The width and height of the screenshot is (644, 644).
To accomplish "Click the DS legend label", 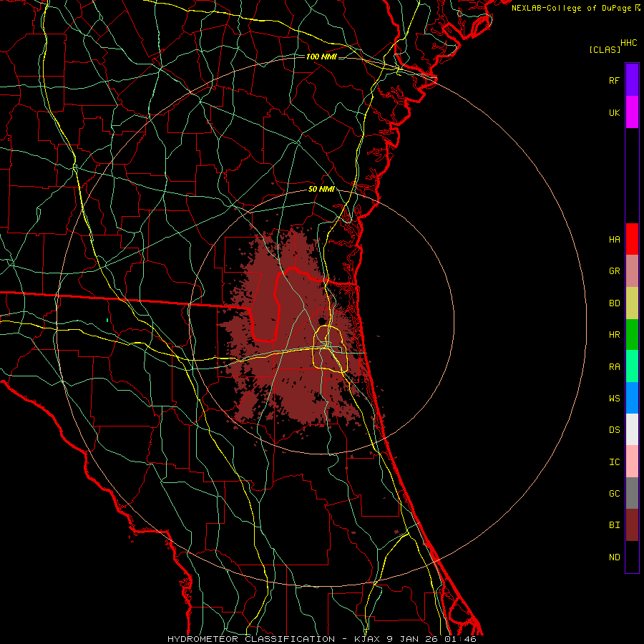I will point(614,430).
